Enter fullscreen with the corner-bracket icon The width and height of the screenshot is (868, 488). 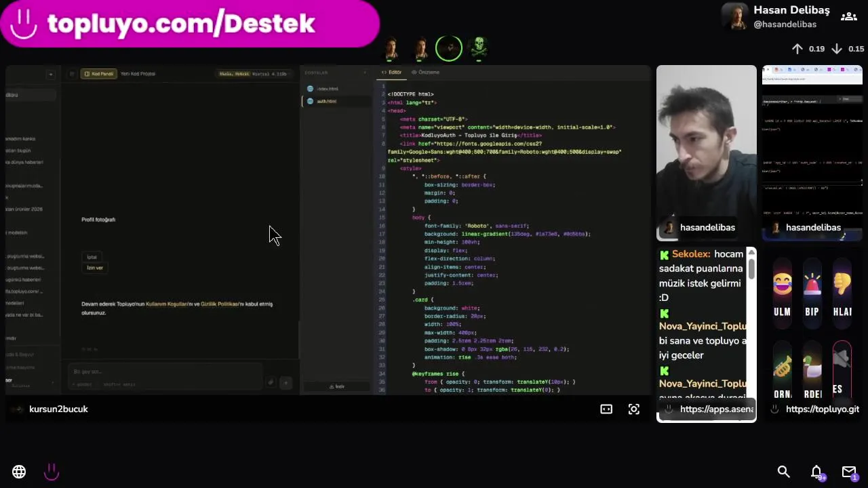coord(634,409)
